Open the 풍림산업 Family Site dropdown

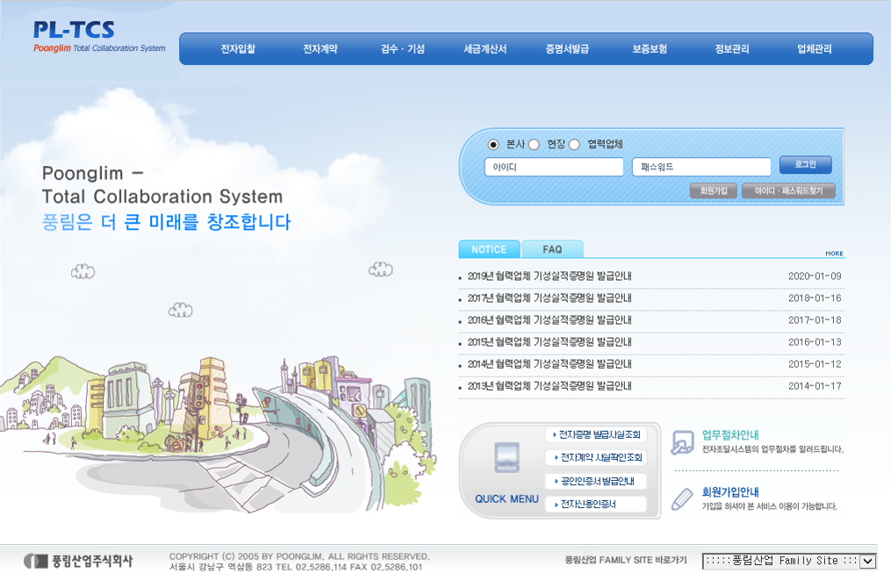[788, 562]
